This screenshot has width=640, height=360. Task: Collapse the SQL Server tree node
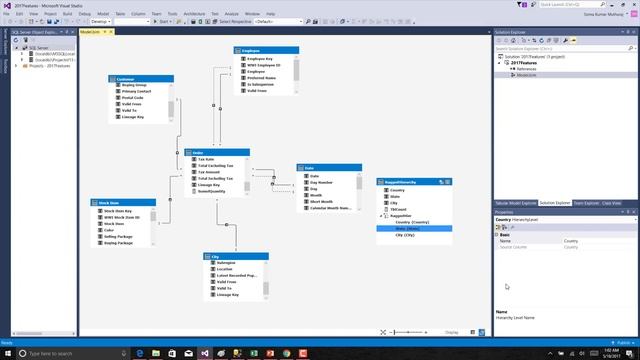tap(17, 48)
